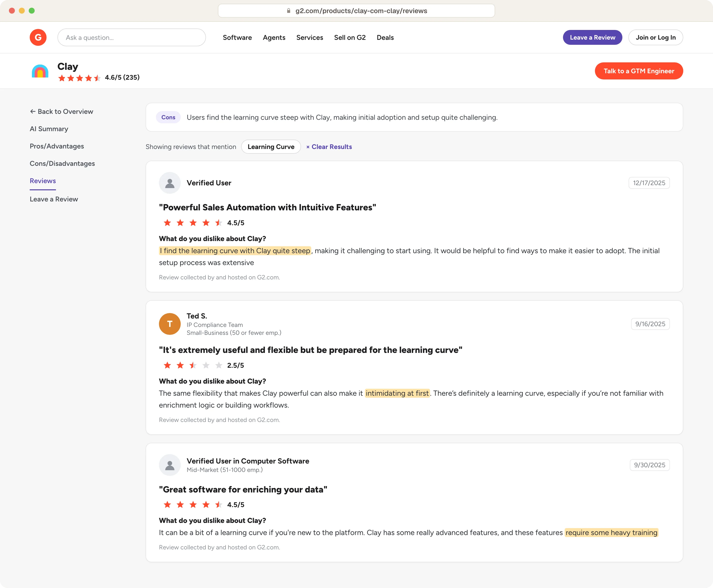This screenshot has height=588, width=713.
Task: Open the Agents menu
Action: (x=274, y=38)
